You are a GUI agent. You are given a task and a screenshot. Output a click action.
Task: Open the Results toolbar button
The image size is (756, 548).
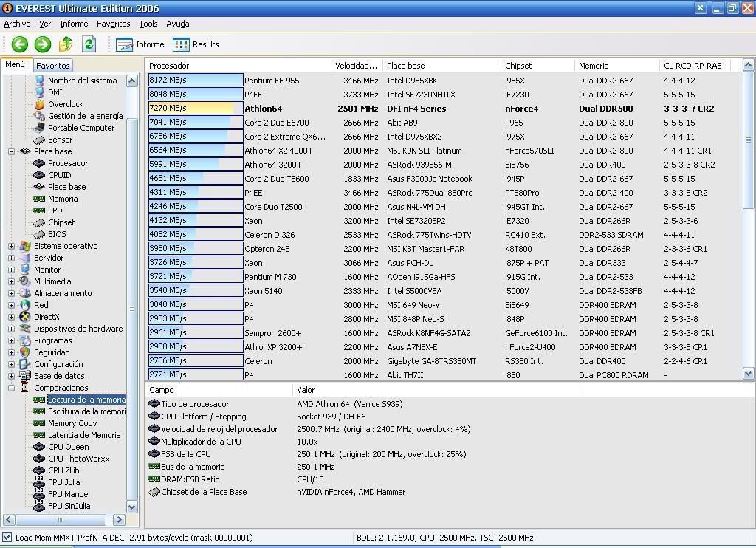(x=196, y=44)
